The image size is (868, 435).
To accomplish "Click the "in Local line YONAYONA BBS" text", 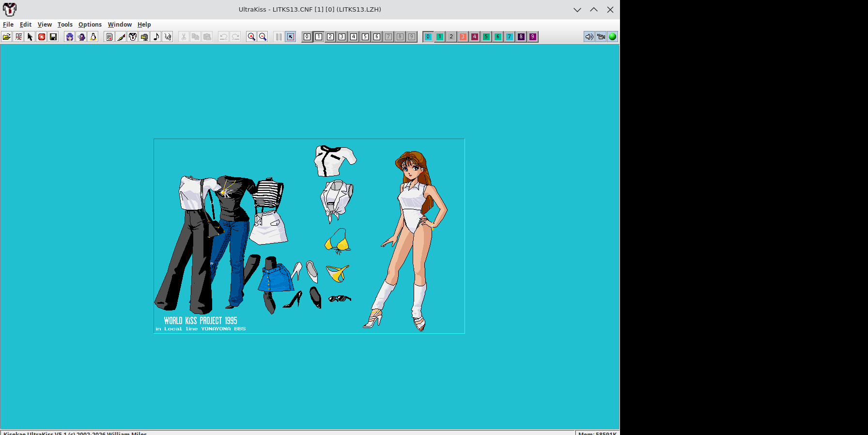I will pos(201,329).
